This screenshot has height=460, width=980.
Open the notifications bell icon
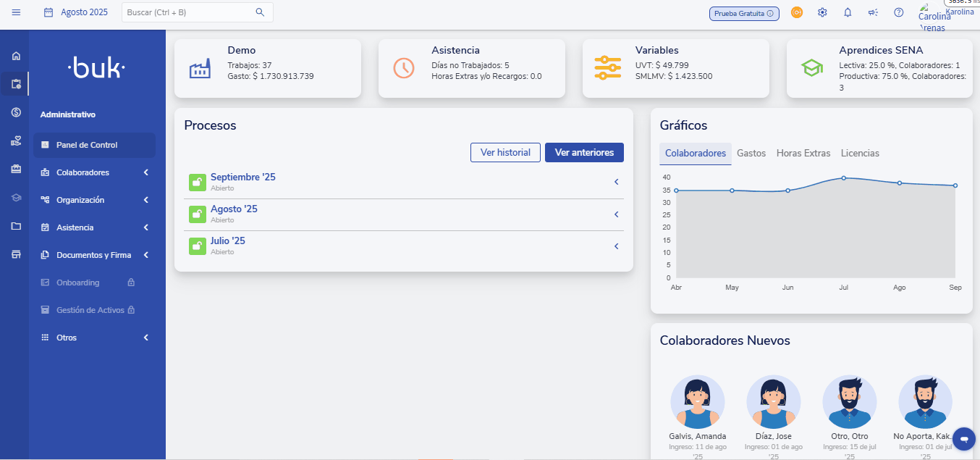pyautogui.click(x=848, y=13)
